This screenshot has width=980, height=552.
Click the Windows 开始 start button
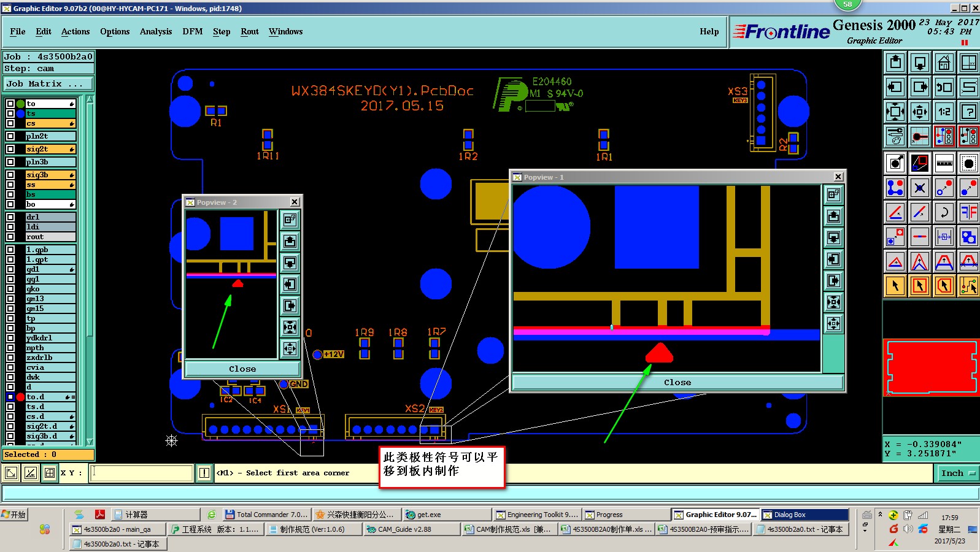click(14, 515)
